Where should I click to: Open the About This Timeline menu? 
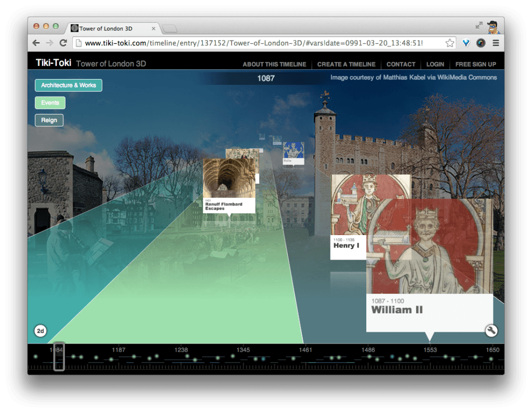point(274,64)
